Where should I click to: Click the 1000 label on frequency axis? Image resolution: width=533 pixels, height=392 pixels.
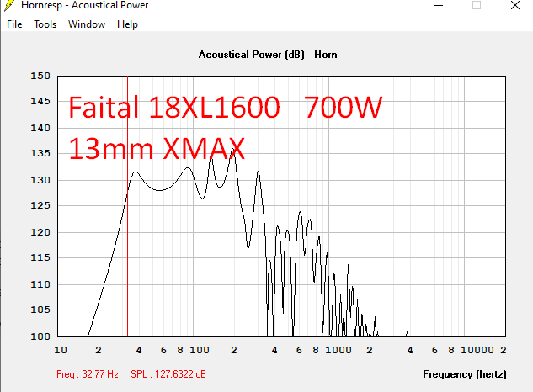click(338, 350)
